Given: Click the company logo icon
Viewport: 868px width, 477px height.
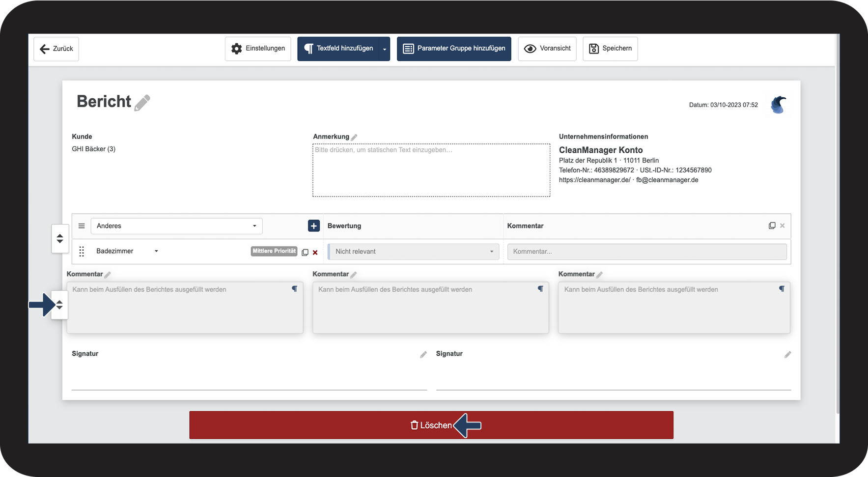Looking at the screenshot, I should [779, 105].
